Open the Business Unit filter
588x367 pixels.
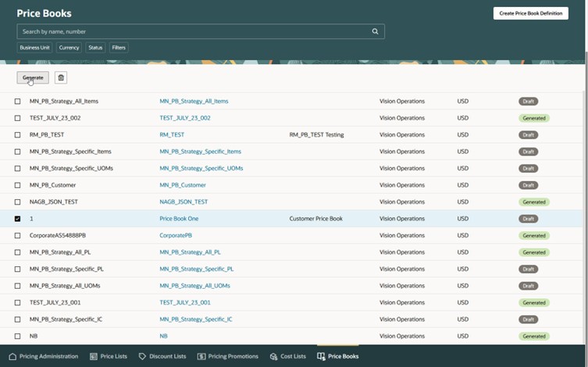click(34, 48)
